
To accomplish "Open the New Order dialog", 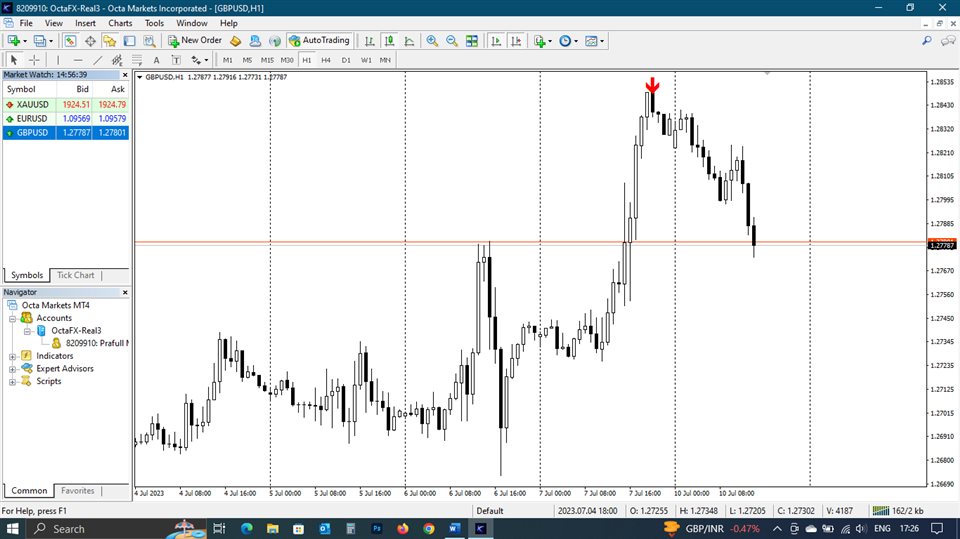I will [195, 40].
